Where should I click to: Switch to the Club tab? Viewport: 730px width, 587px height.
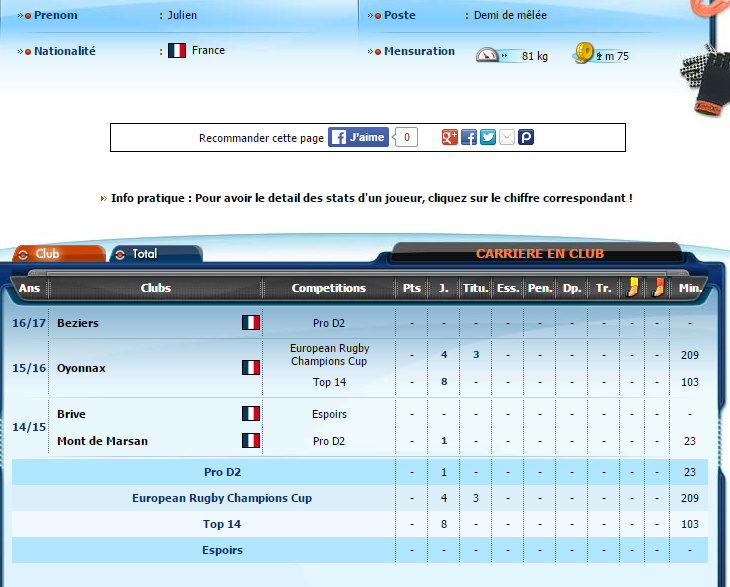click(59, 254)
